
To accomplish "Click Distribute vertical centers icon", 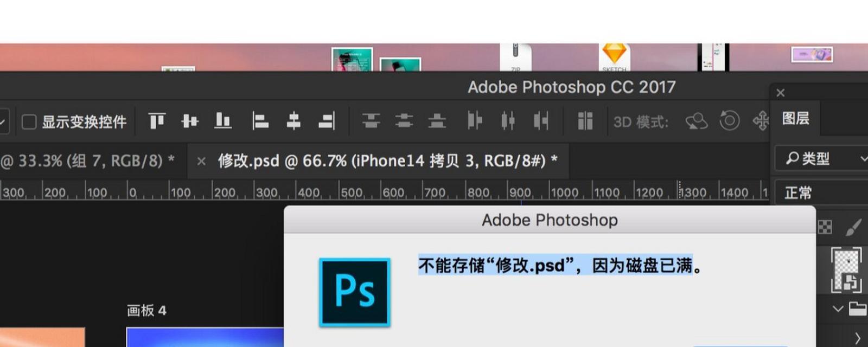I will [404, 120].
